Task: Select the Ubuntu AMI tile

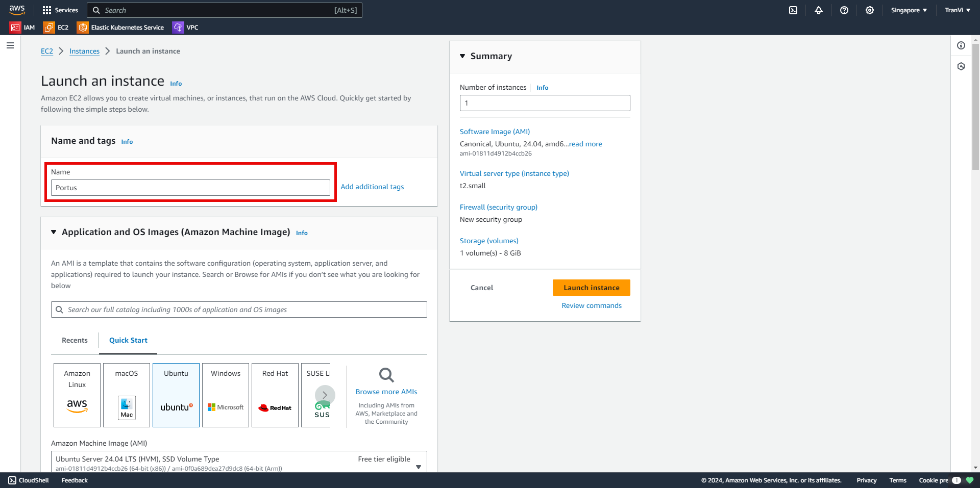Action: click(176, 395)
